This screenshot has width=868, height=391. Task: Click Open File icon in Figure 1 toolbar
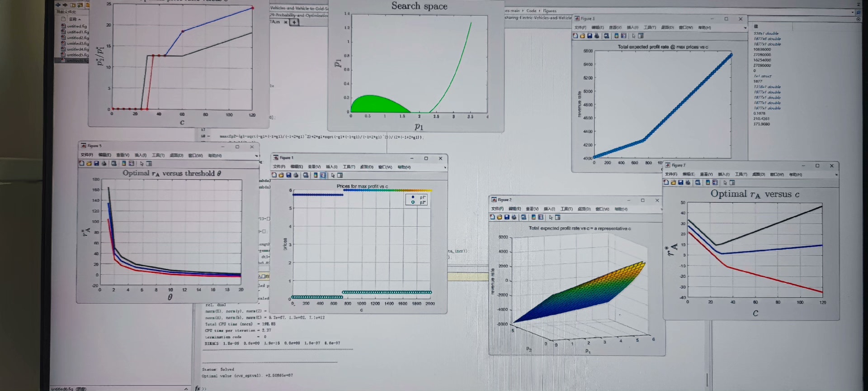281,175
